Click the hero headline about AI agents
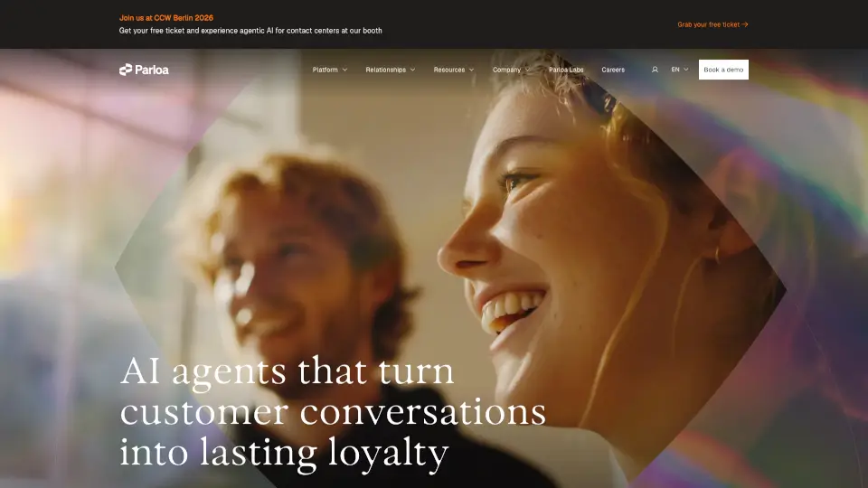The image size is (868, 488). point(333,412)
